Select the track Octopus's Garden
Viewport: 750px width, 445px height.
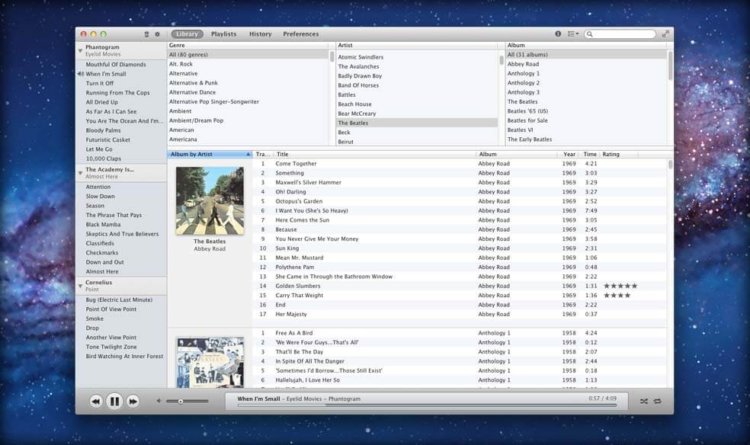click(459, 201)
